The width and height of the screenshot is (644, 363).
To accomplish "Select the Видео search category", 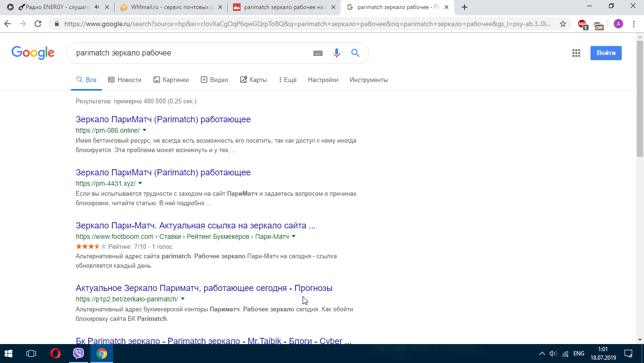I will (x=214, y=80).
